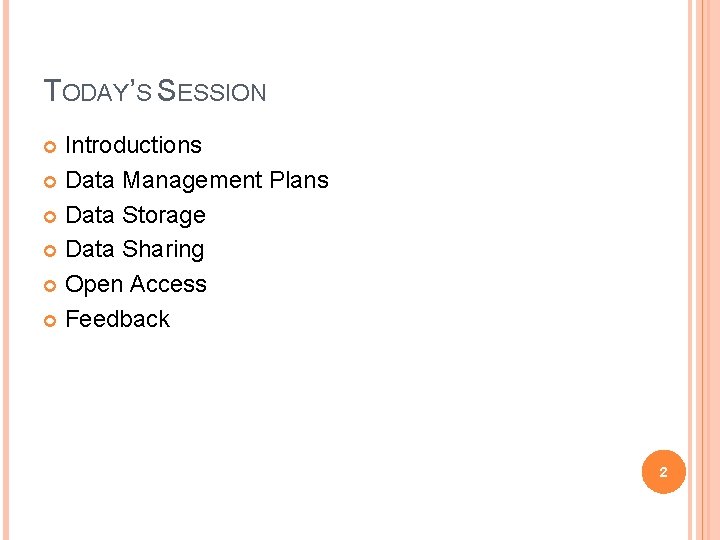Click the word Access in the fifth bullet
This screenshot has width=720, height=540.
pyautogui.click(x=167, y=284)
